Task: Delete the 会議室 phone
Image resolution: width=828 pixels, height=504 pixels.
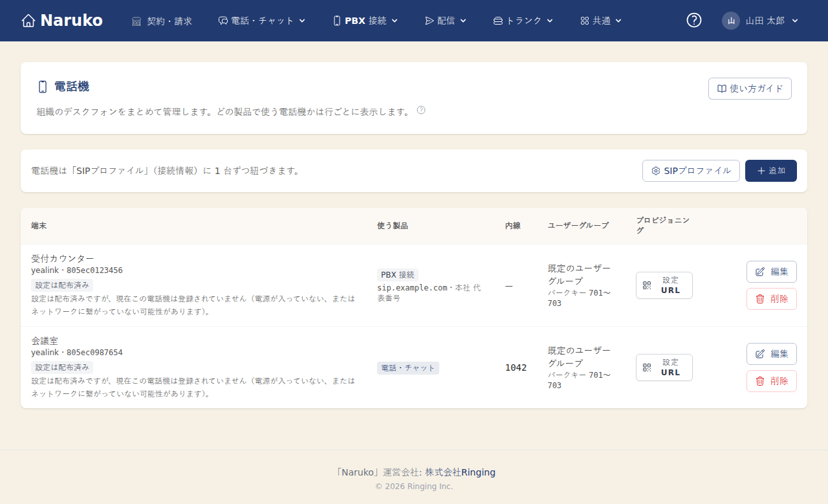Action: tap(772, 381)
